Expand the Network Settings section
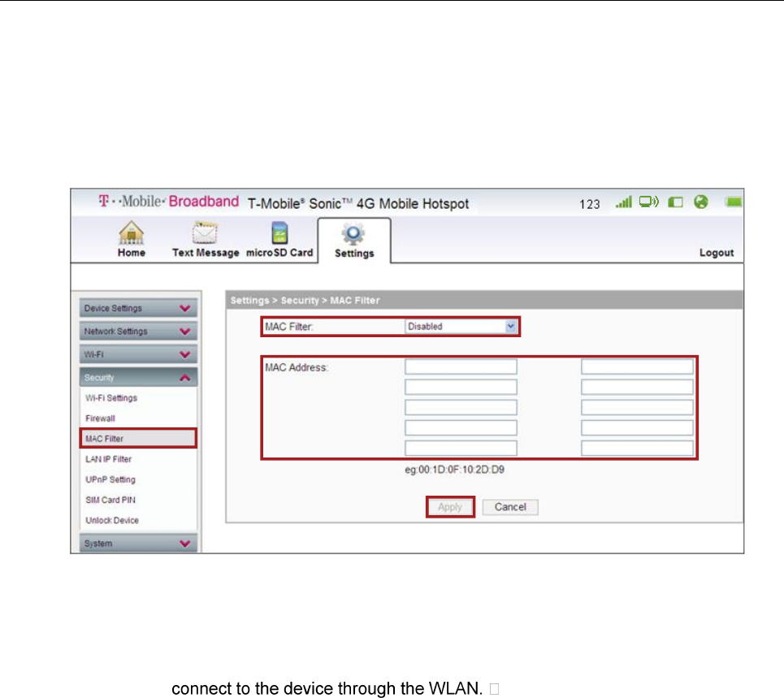 coord(138,331)
